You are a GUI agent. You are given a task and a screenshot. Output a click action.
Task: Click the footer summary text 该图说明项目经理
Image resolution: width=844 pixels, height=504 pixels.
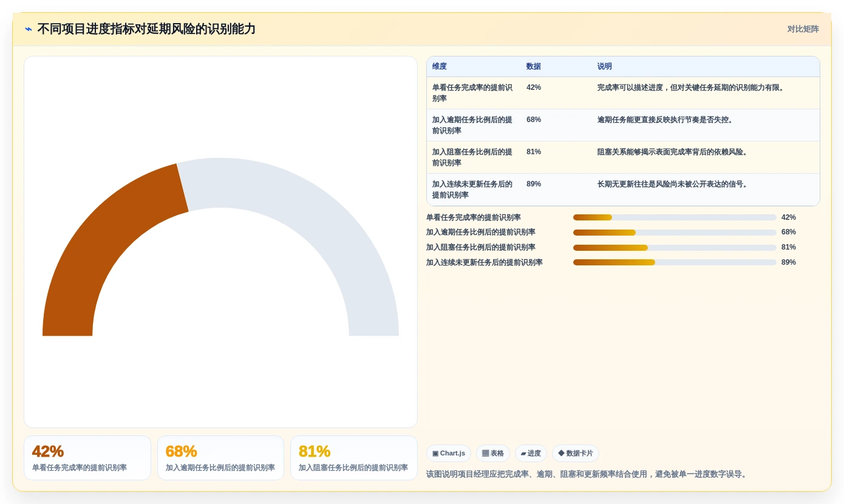tap(588, 474)
